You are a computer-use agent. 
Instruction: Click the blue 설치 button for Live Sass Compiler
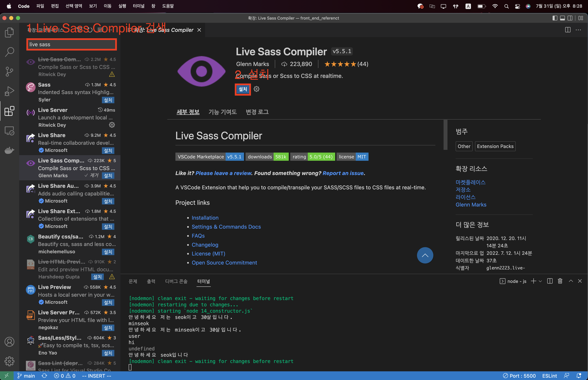click(x=243, y=89)
